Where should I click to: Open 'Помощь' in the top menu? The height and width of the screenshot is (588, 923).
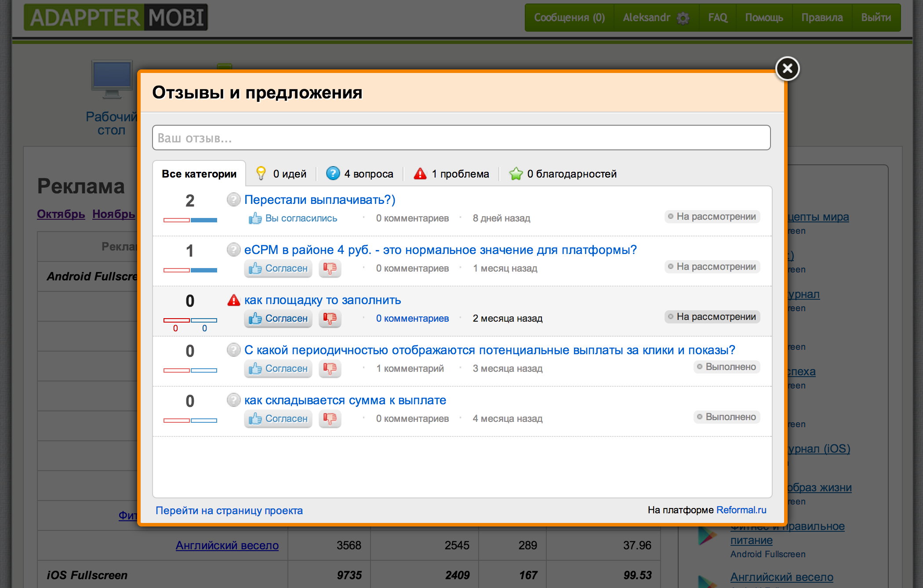(764, 18)
